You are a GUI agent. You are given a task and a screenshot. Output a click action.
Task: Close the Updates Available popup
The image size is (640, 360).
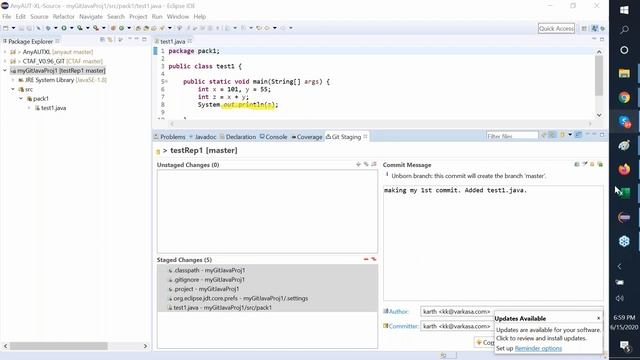point(598,318)
